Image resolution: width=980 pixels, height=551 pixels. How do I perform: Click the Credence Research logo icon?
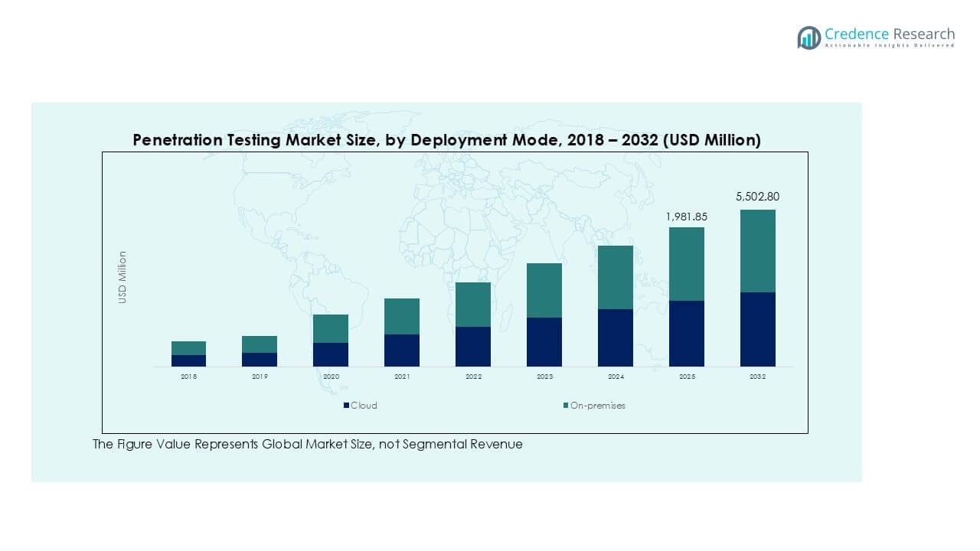click(x=808, y=37)
